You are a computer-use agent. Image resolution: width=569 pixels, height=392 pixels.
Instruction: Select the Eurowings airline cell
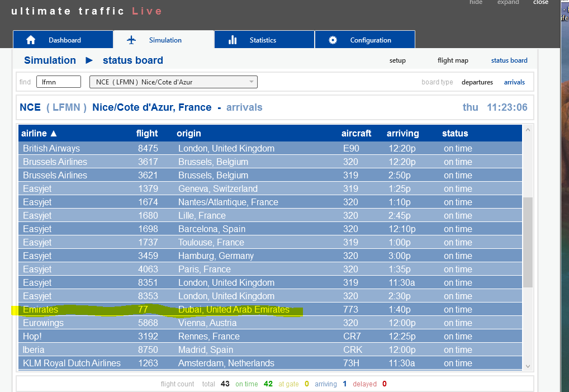click(x=43, y=323)
